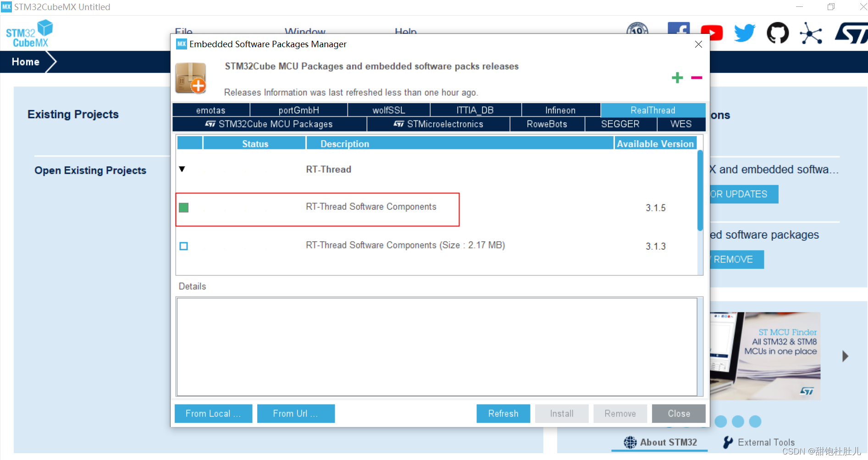Switch to the RoweBots tab

click(547, 124)
